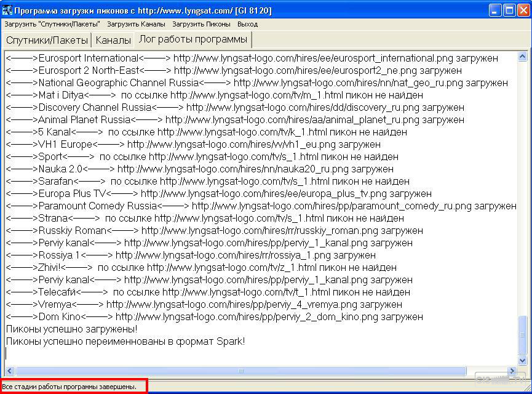Click the Strana log line
Viewport: 532px width, 394px height.
point(205,219)
